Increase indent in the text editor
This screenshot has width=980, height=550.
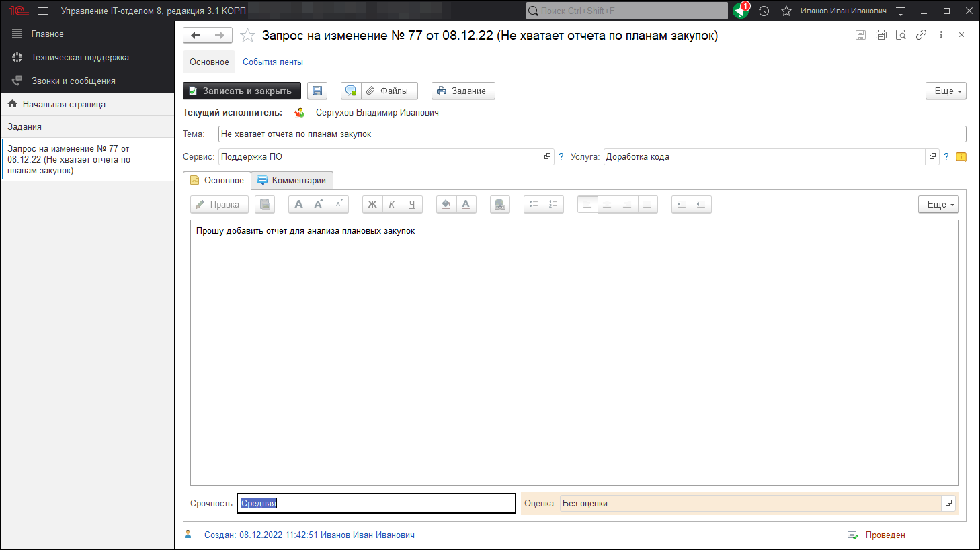tap(682, 205)
